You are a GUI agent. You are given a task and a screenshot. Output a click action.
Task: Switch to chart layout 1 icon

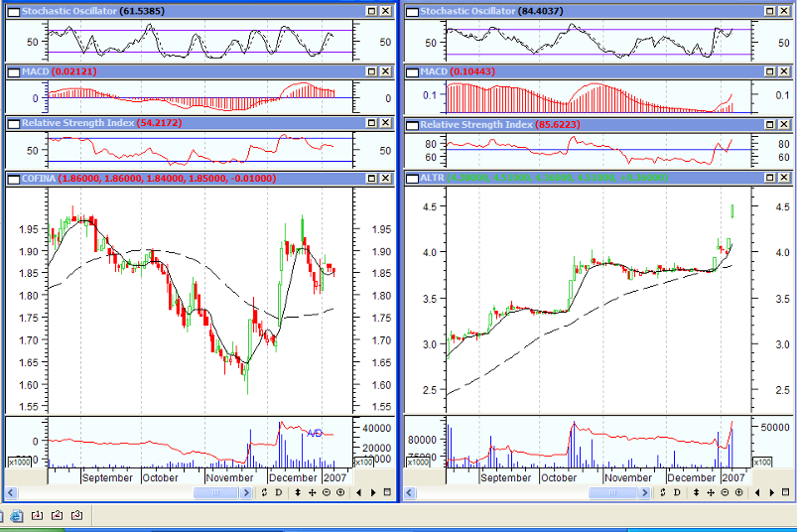click(37, 516)
